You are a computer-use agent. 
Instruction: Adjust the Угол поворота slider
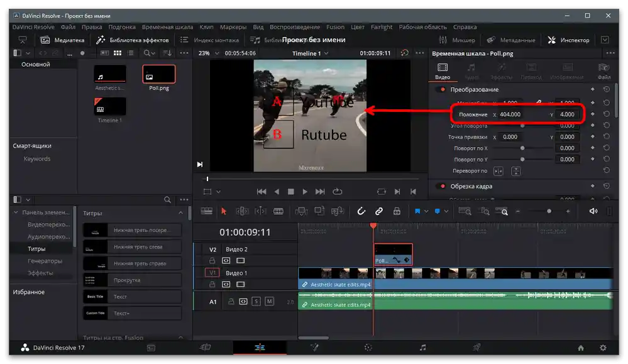point(522,126)
